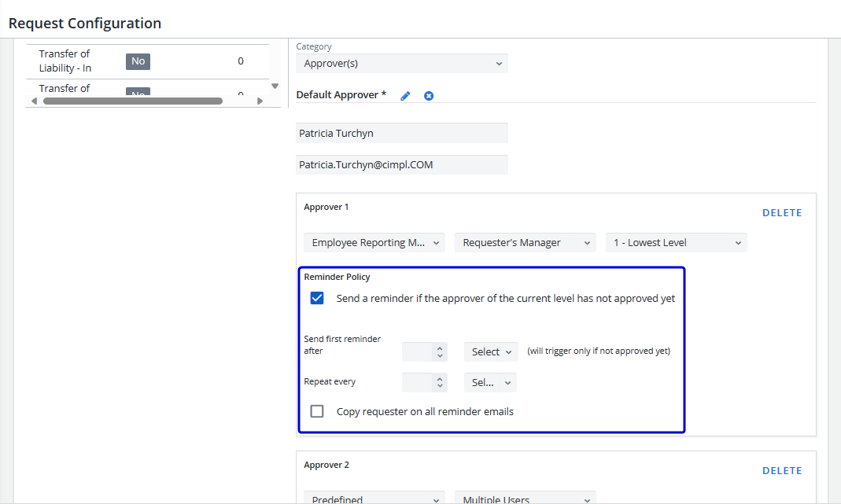This screenshot has height=504, width=841.
Task: Click DELETE for Approver 1
Action: [x=782, y=213]
